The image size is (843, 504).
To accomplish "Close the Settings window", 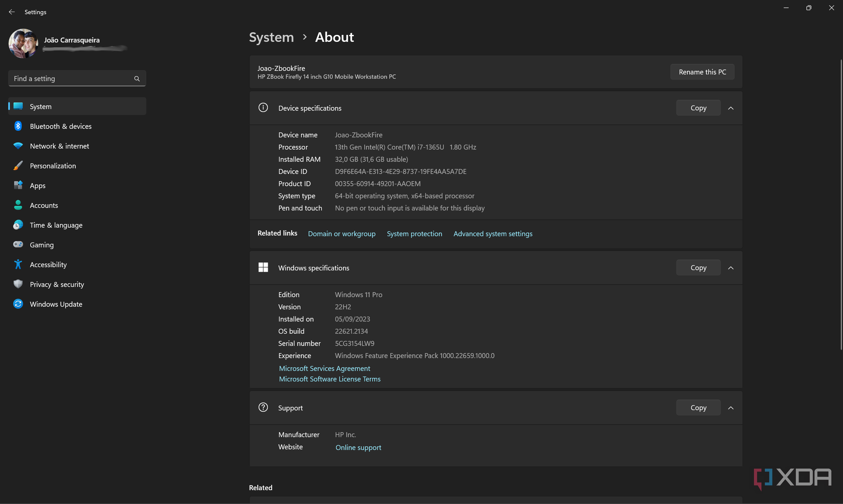I will [831, 8].
